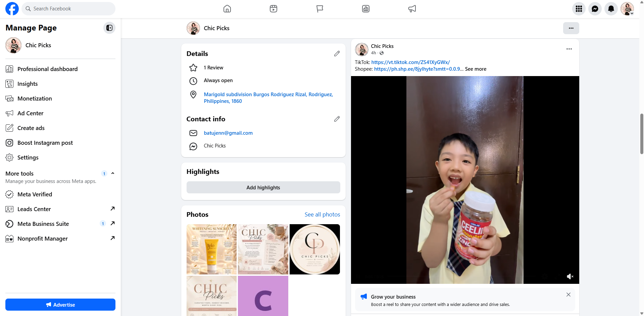644x316 pixels.
Task: Click the Advertise button
Action: point(60,305)
